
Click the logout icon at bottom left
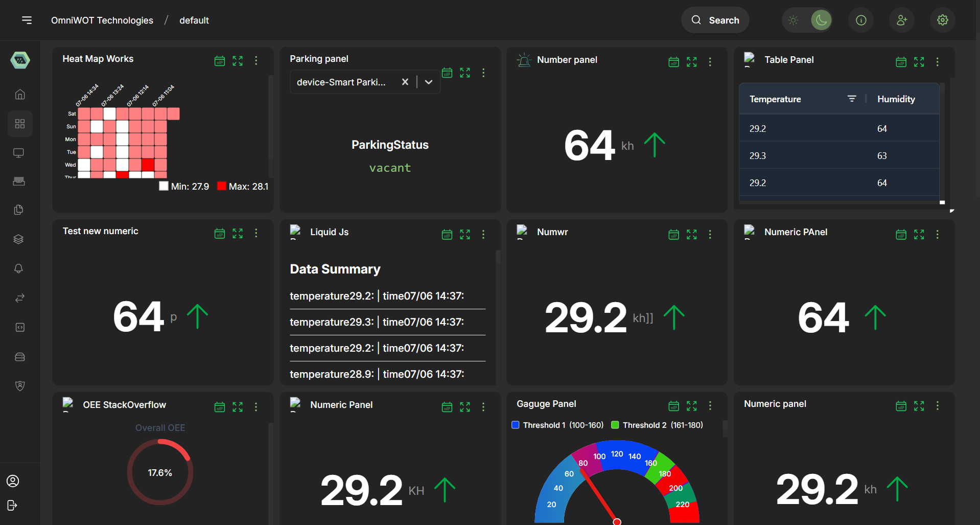click(x=12, y=505)
